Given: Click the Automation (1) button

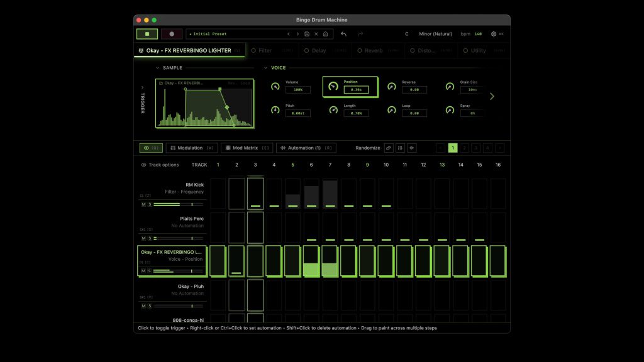Looking at the screenshot, I should coord(306,148).
